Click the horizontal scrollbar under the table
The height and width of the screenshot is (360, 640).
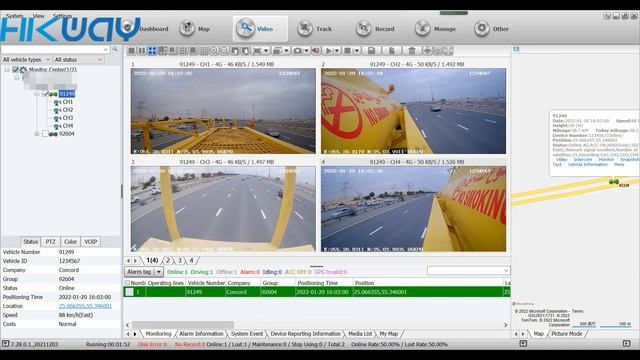183,325
